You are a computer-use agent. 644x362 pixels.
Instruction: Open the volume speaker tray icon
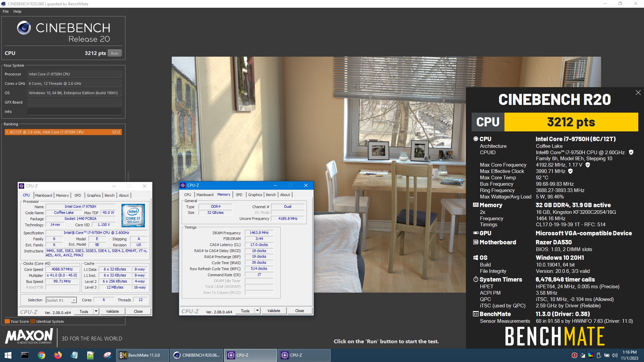[615, 355]
